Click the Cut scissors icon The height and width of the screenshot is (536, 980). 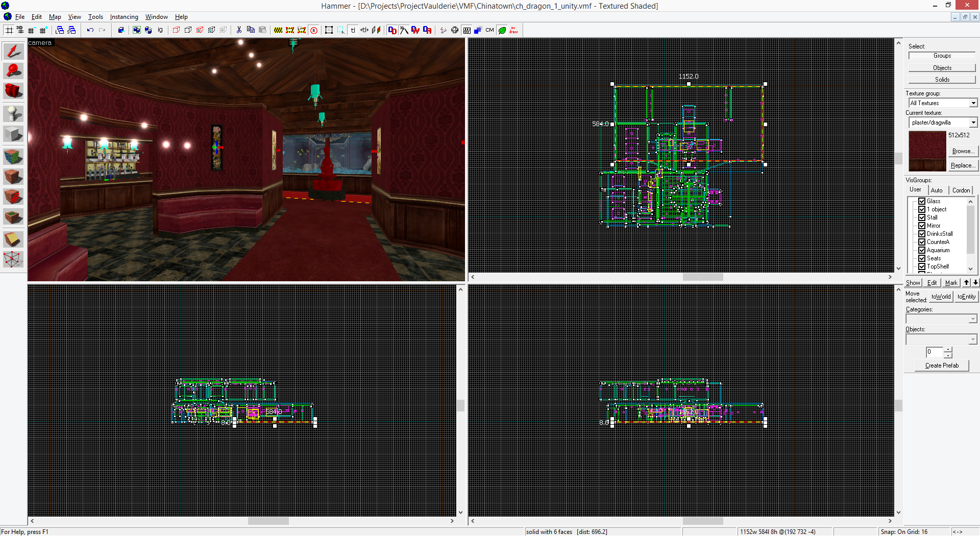(239, 30)
